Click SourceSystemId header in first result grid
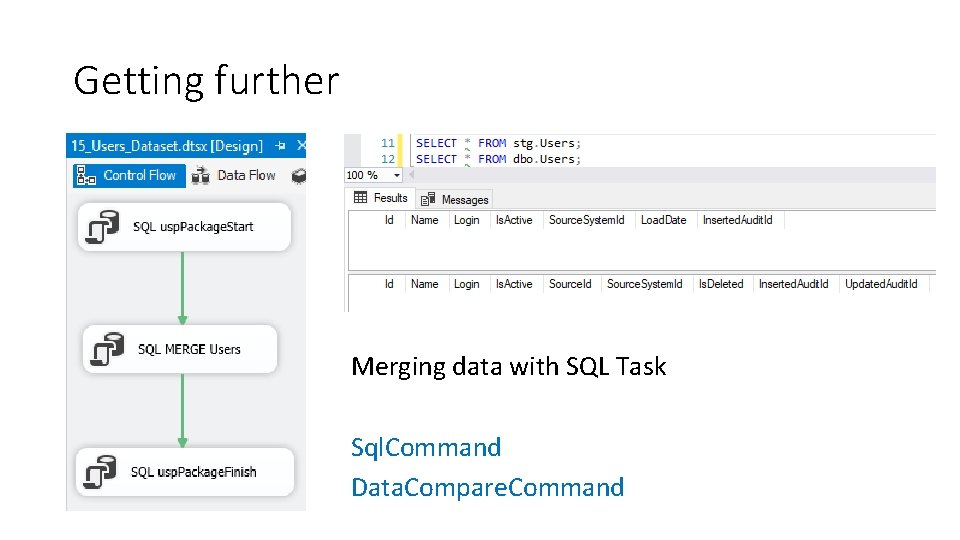 coord(587,220)
